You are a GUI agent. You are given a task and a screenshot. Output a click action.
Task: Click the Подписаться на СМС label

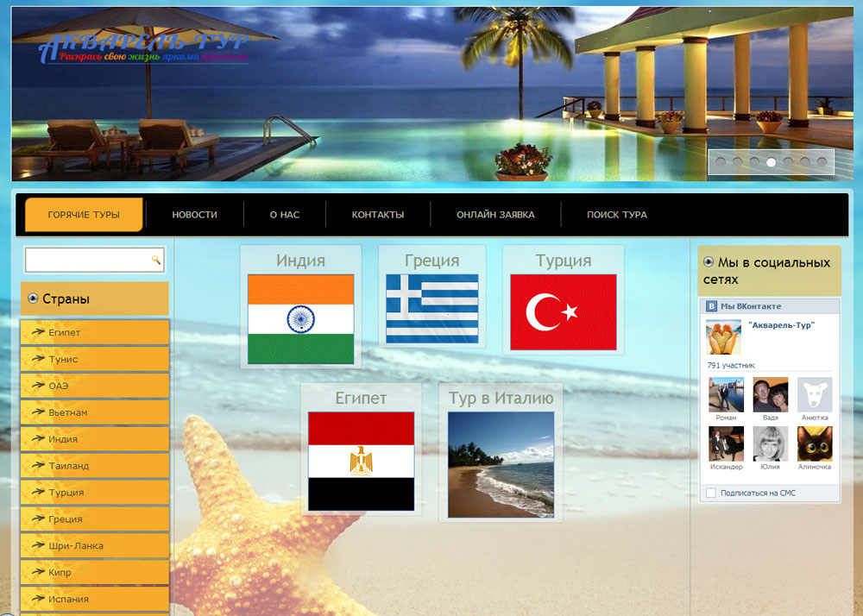(758, 493)
